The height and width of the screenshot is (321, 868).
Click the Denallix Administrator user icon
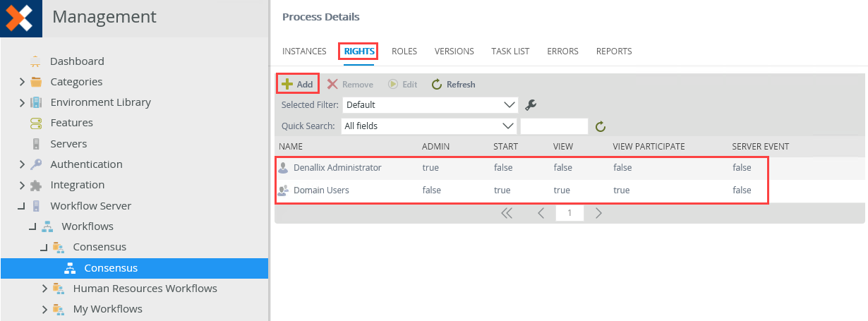pos(284,168)
